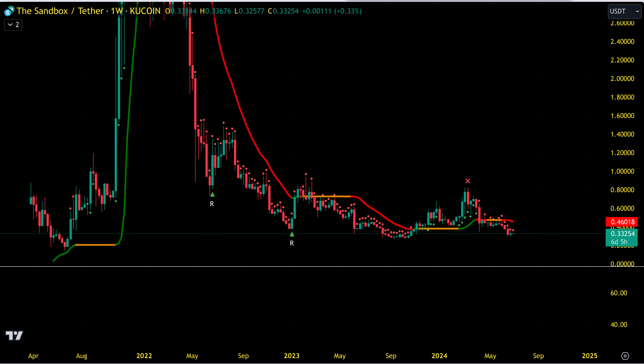
Task: Click the 60.00 lower pane scale label
Action: [x=619, y=293]
